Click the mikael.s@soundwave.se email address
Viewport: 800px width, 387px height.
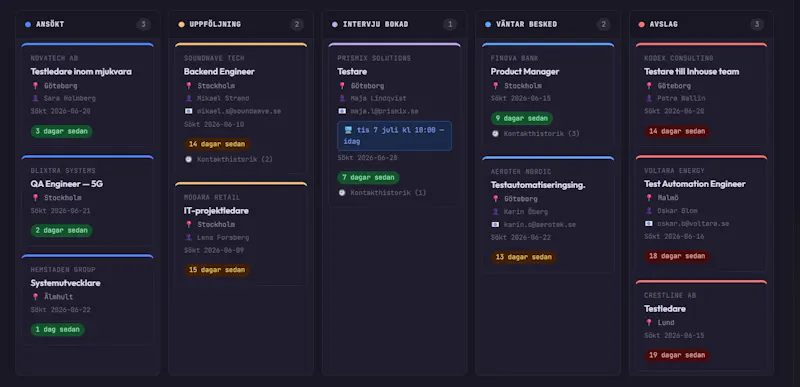click(x=239, y=111)
